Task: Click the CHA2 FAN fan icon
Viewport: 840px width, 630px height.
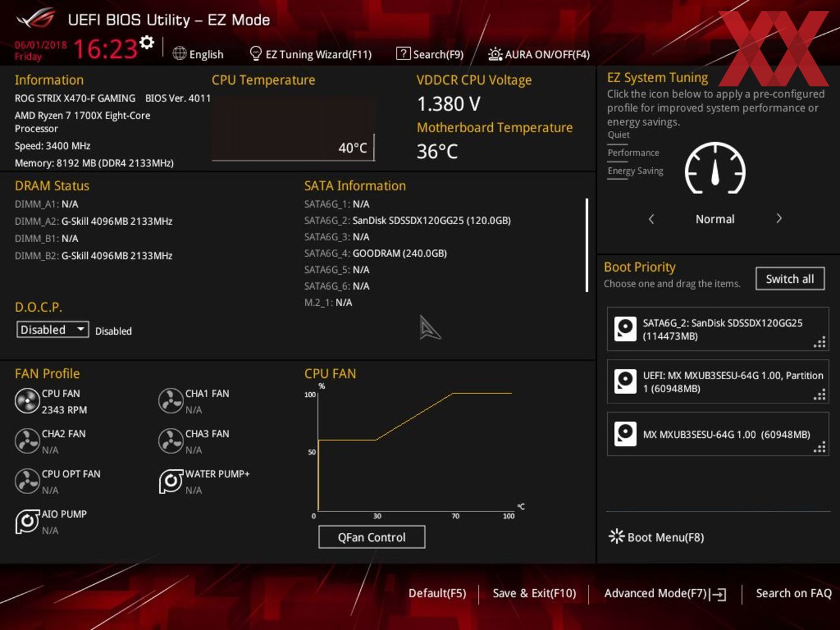Action: (27, 442)
